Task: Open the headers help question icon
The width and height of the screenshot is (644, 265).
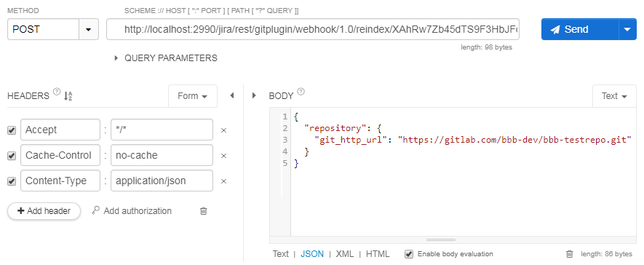Action: (57, 92)
